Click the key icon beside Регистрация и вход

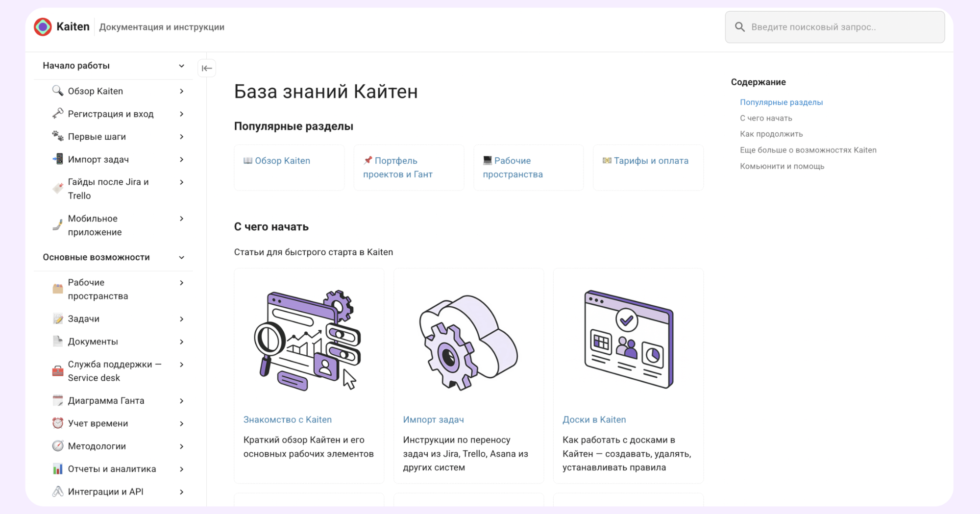57,113
